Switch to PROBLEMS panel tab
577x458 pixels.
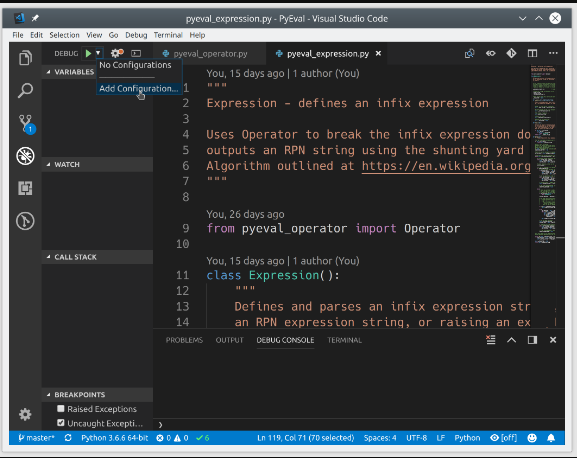184,340
